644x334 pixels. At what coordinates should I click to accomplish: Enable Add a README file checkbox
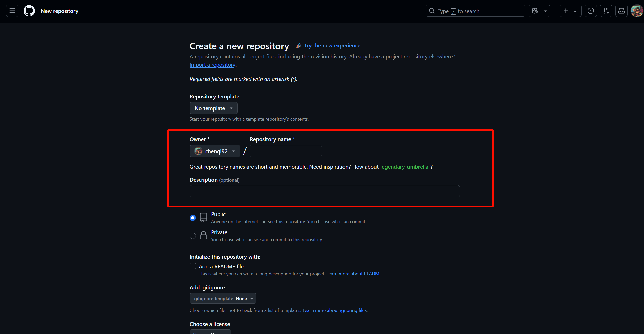pos(193,266)
